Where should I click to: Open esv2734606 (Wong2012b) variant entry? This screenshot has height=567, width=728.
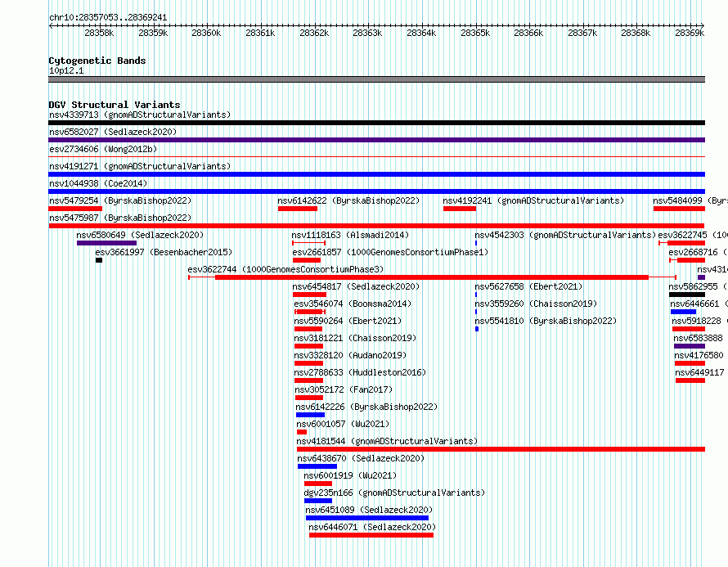[x=103, y=149]
